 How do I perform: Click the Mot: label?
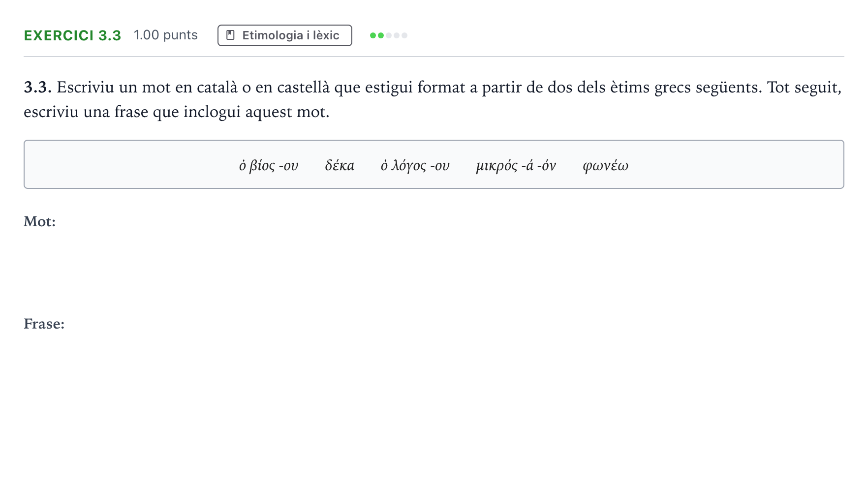40,221
